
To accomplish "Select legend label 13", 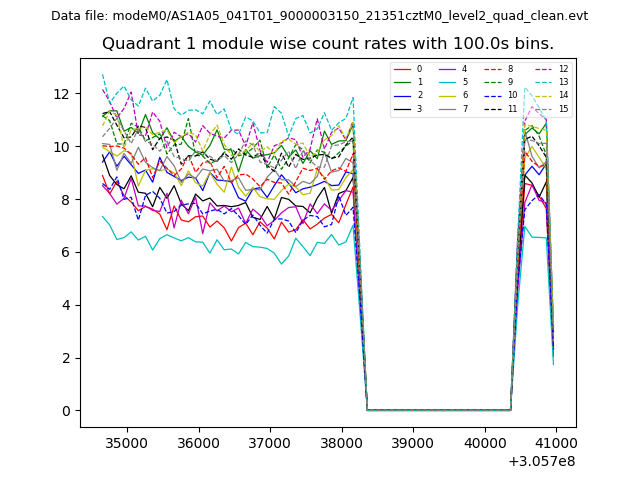I will tap(563, 82).
